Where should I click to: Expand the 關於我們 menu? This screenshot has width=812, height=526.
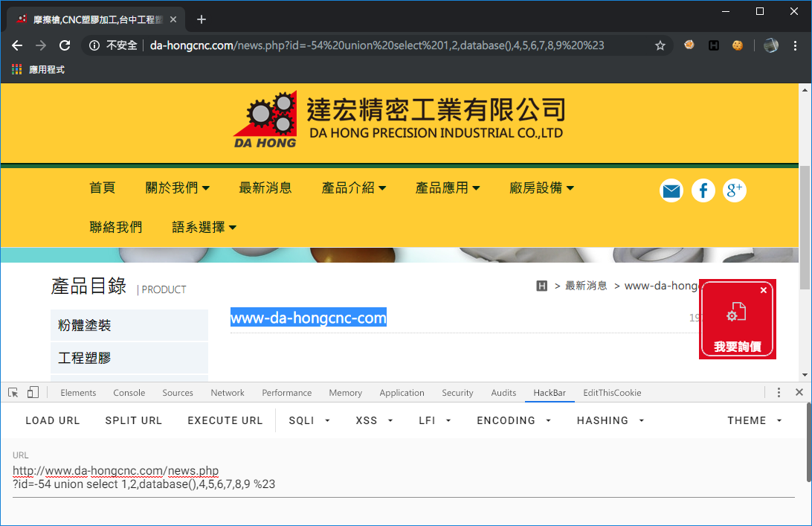tap(177, 187)
